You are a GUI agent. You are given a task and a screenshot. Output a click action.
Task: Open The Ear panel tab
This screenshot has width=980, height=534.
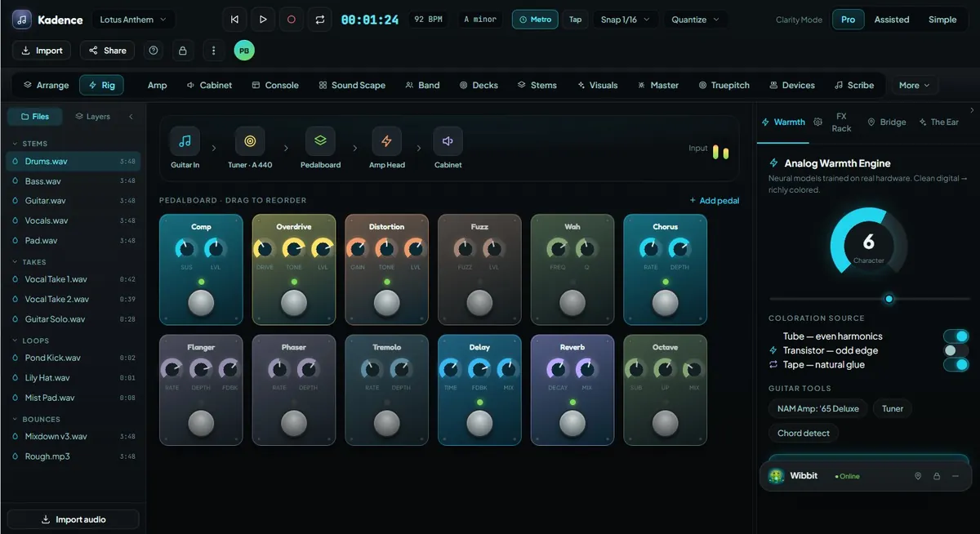click(x=938, y=122)
